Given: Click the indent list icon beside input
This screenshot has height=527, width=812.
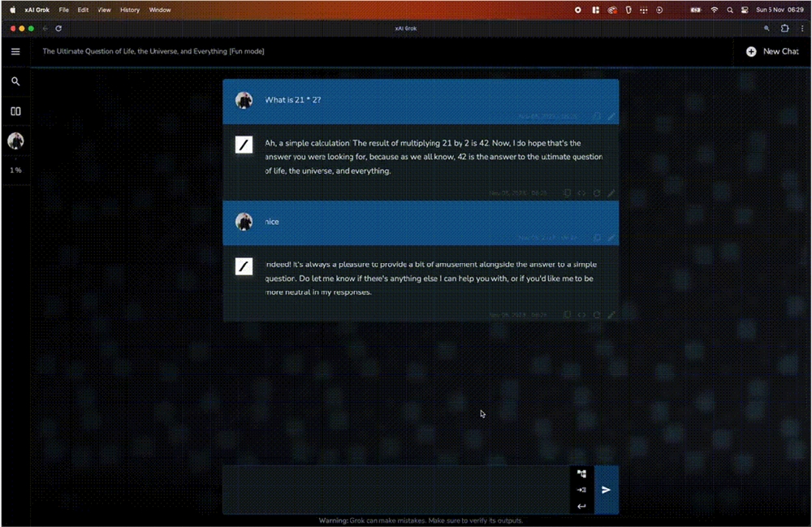Looking at the screenshot, I should (x=581, y=490).
